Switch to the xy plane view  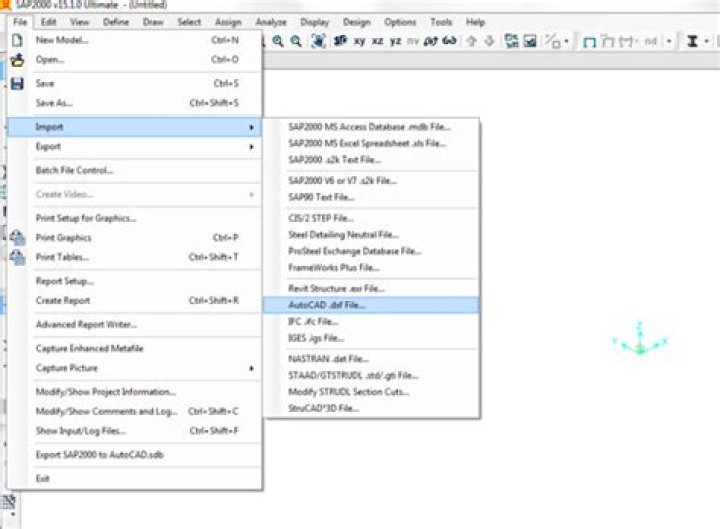point(360,41)
